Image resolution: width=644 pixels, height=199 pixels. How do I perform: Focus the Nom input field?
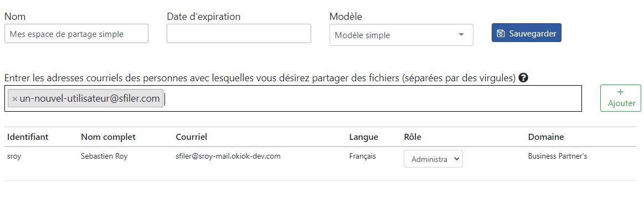(76, 34)
